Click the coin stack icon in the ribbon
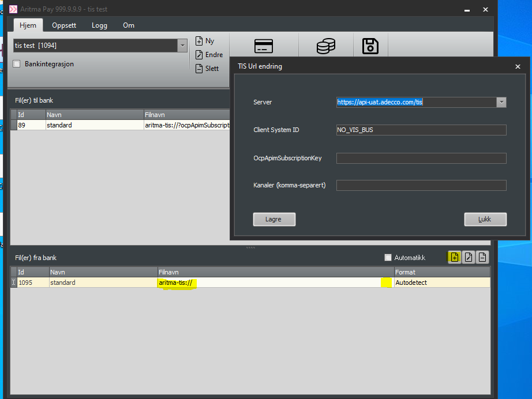This screenshot has height=399, width=532. (x=326, y=47)
